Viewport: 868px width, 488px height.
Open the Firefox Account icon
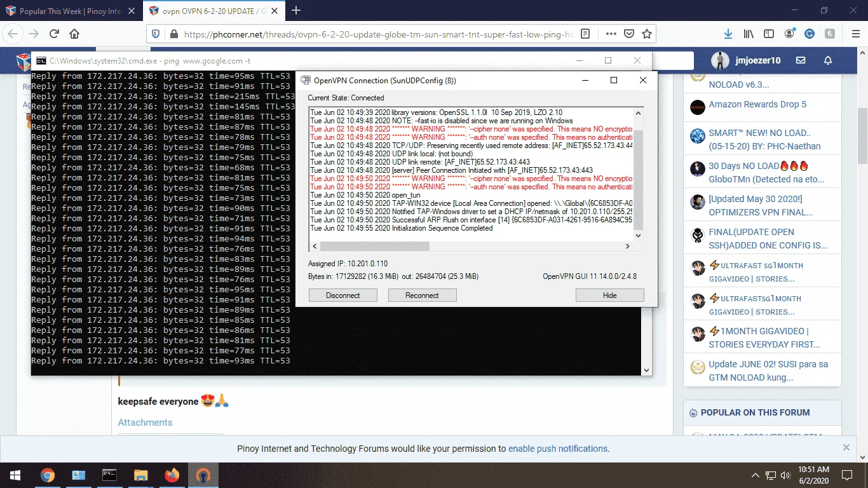click(x=790, y=34)
